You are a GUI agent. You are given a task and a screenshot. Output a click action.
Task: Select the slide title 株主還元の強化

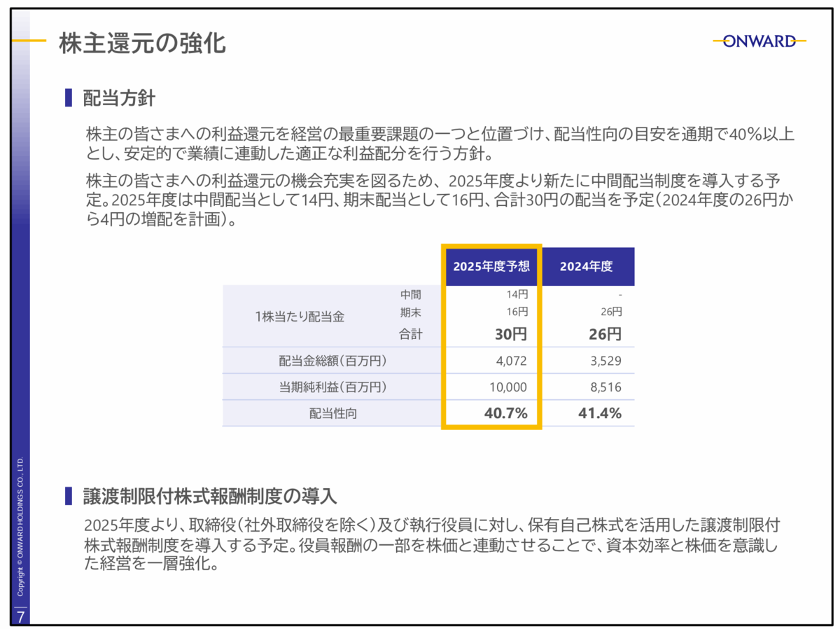coord(142,43)
